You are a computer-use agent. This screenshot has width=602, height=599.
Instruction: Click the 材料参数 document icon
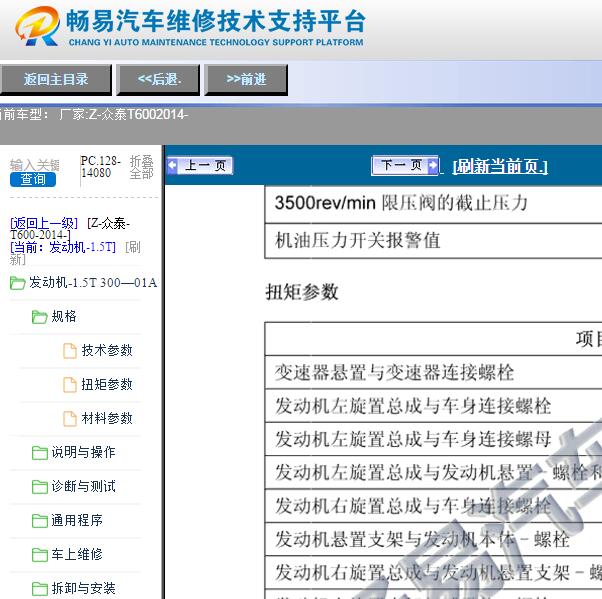pos(69,419)
